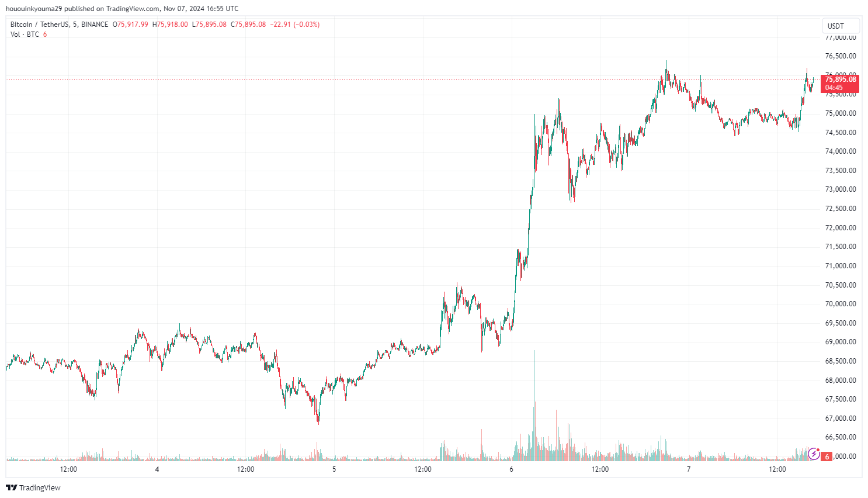Click the TradingView.com text in header
This screenshot has width=868, height=498.
(133, 9)
